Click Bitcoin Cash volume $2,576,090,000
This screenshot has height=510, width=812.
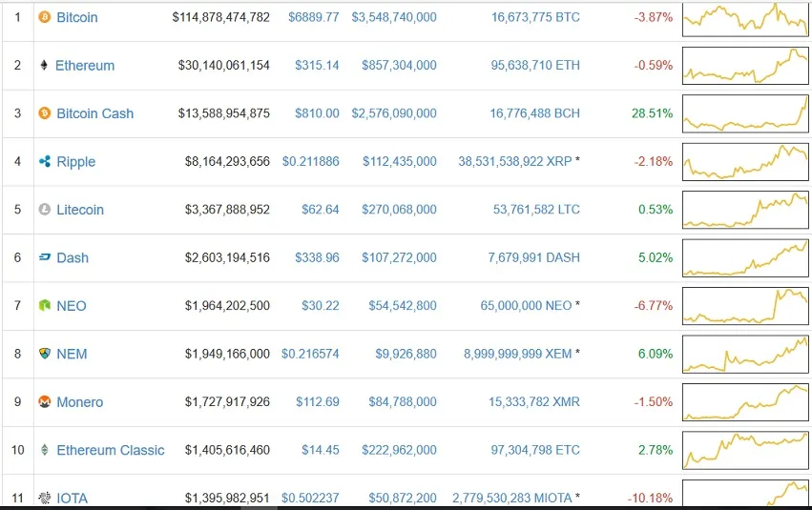[x=394, y=113]
